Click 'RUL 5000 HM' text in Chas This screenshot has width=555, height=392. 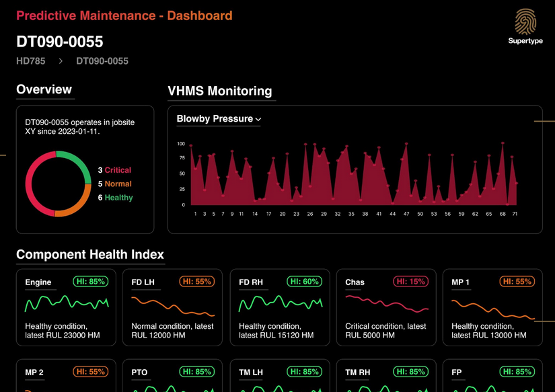[370, 335]
